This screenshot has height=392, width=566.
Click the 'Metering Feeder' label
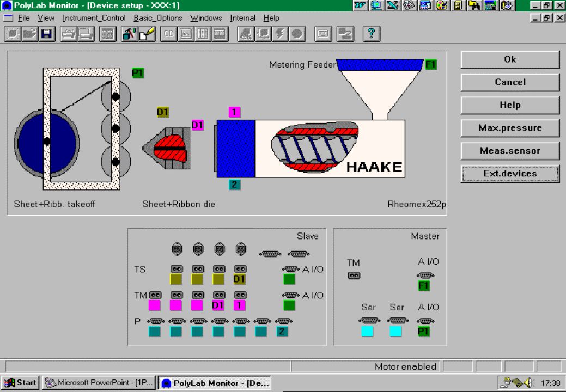[x=302, y=65]
